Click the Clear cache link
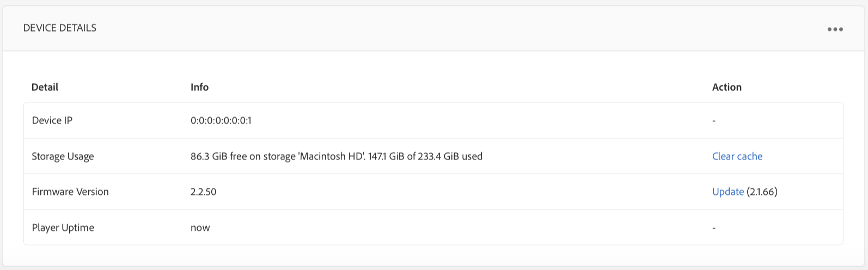Screen dimensions: 868x270 737,156
